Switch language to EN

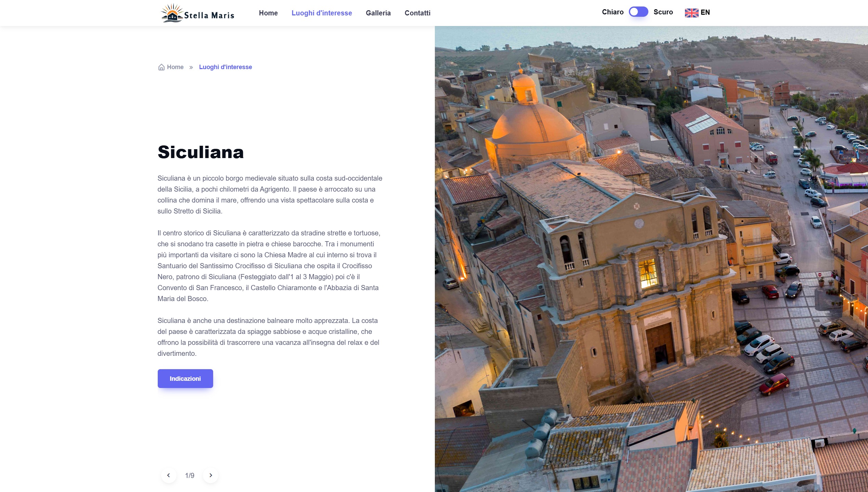pos(705,12)
